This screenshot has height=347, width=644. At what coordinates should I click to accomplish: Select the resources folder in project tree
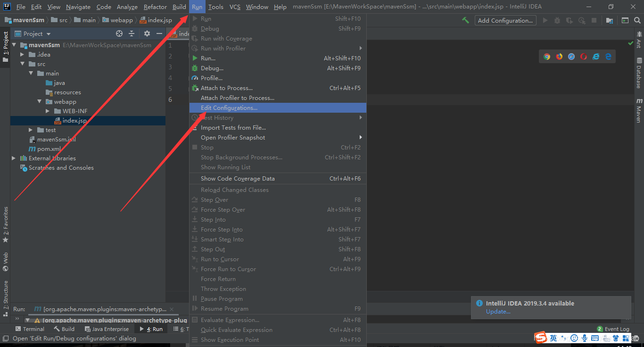(x=64, y=92)
